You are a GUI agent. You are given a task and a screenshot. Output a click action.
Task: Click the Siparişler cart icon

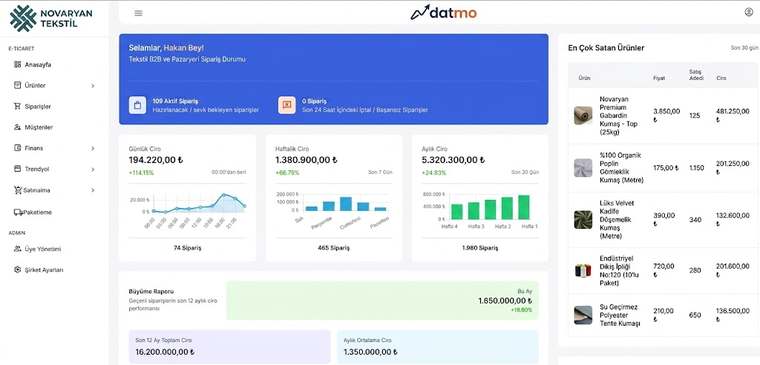[x=17, y=106]
